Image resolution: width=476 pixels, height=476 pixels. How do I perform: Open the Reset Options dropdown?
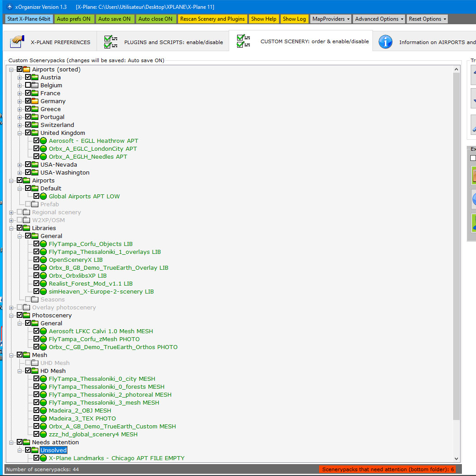[428, 19]
